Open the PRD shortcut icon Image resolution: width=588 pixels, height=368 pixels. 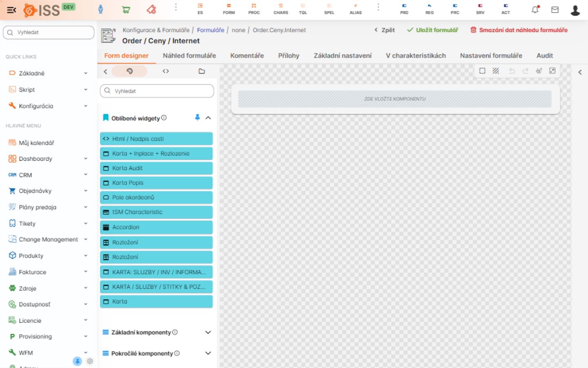[x=404, y=9]
